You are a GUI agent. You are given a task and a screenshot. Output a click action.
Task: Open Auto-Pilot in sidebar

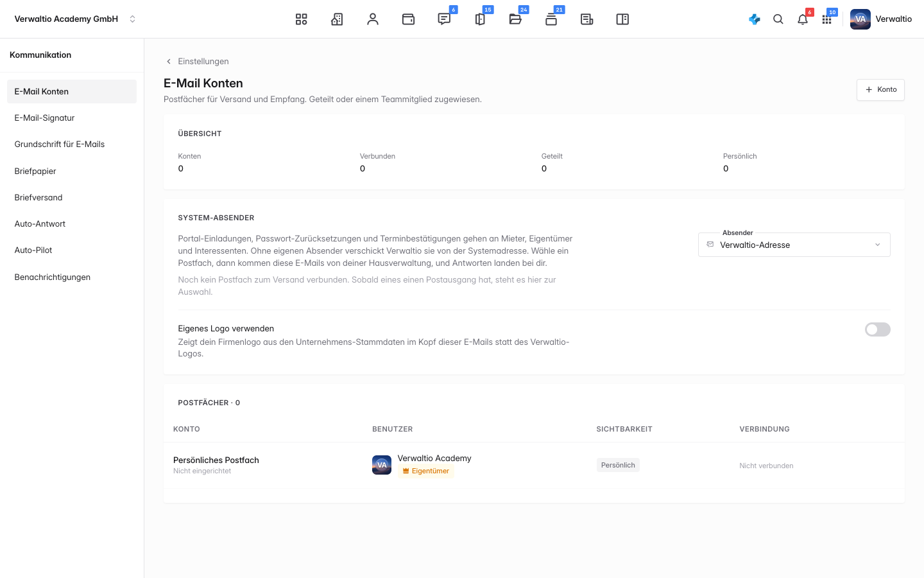click(72, 250)
